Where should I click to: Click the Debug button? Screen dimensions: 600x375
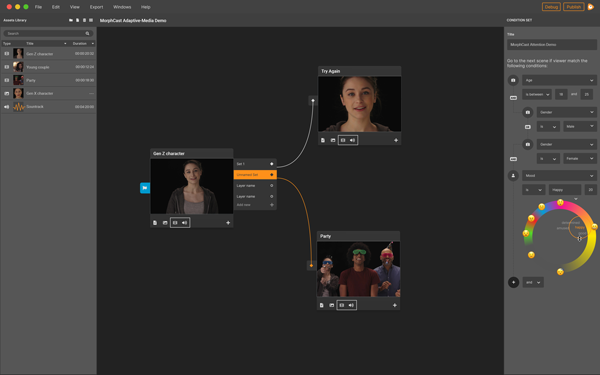click(551, 7)
